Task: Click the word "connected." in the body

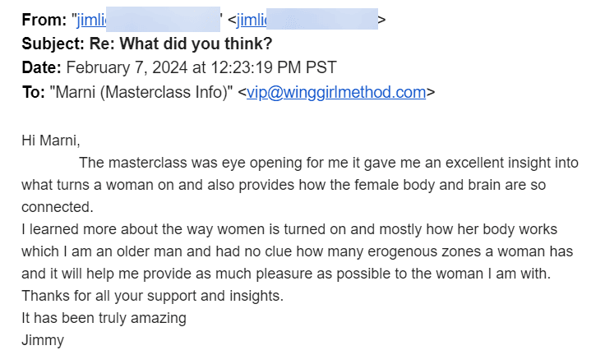Action: pos(58,206)
